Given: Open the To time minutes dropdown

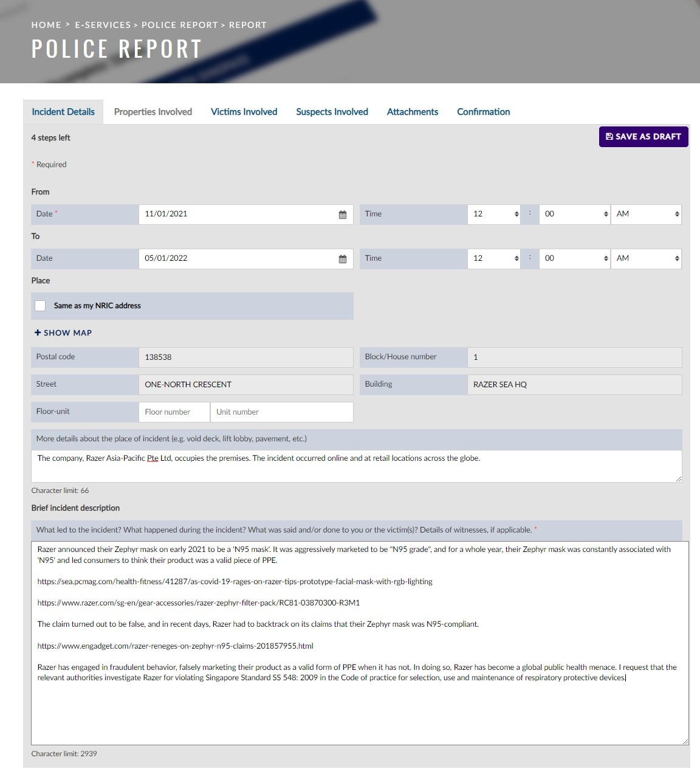Looking at the screenshot, I should 574,258.
